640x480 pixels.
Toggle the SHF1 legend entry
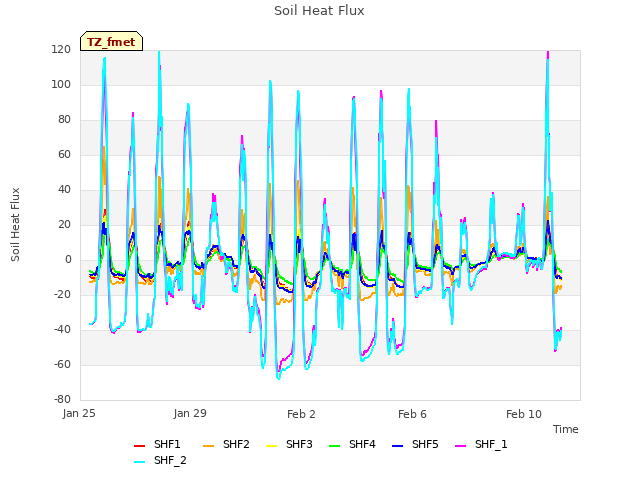158,444
